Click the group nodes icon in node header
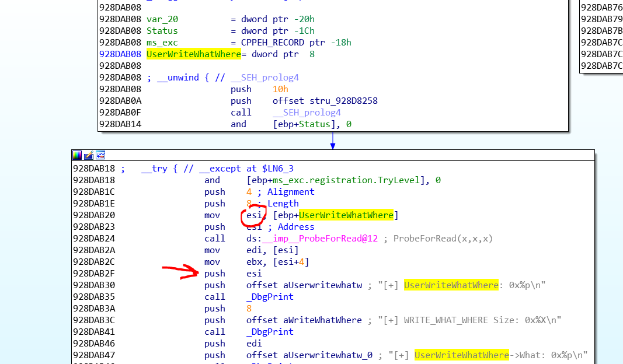623x364 pixels. 100,155
